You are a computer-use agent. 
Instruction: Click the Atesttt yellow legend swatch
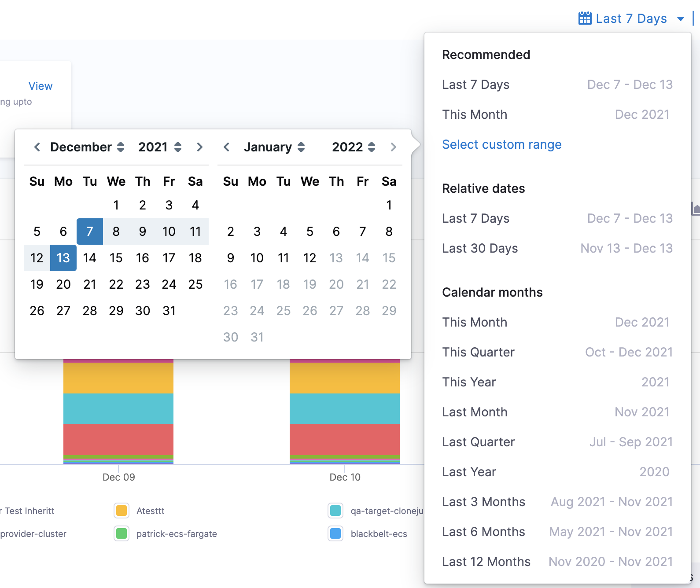[122, 511]
